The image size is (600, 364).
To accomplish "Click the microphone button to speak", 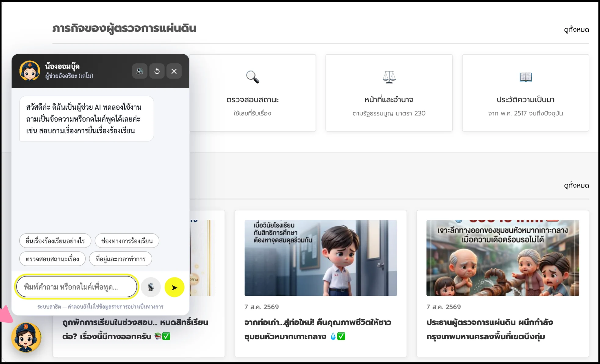I will click(151, 287).
